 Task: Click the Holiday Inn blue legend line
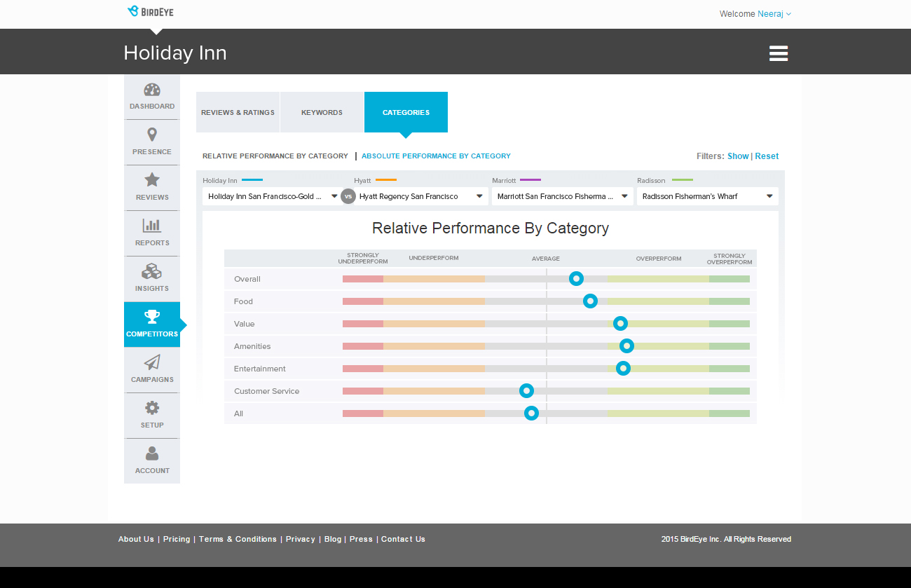(x=252, y=180)
